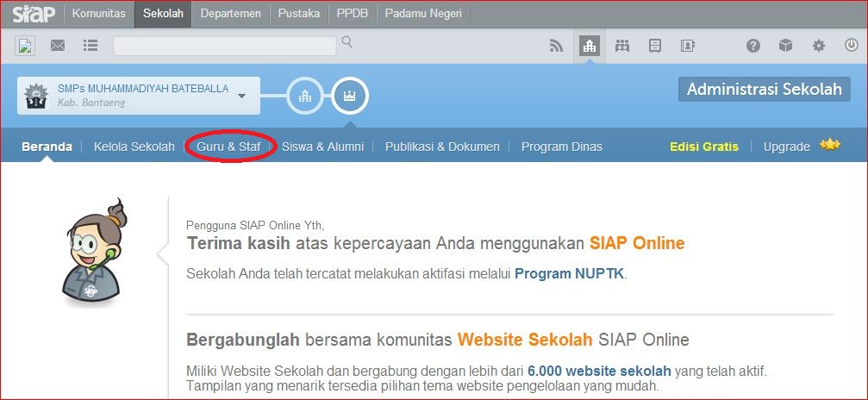Viewport: 868px width, 400px height.
Task: Click the school emblem logo
Action: 36,96
